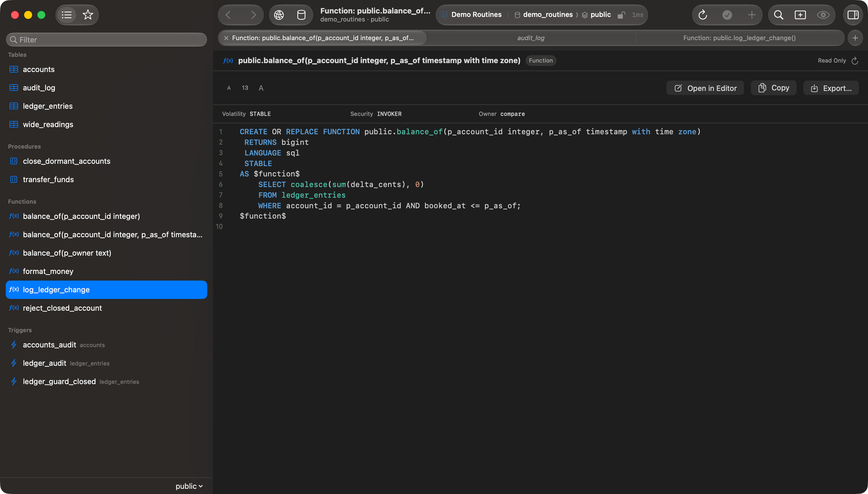Screen dimensions: 868x494
Task: Click the favorites star icon in sidebar header
Action: [88, 15]
